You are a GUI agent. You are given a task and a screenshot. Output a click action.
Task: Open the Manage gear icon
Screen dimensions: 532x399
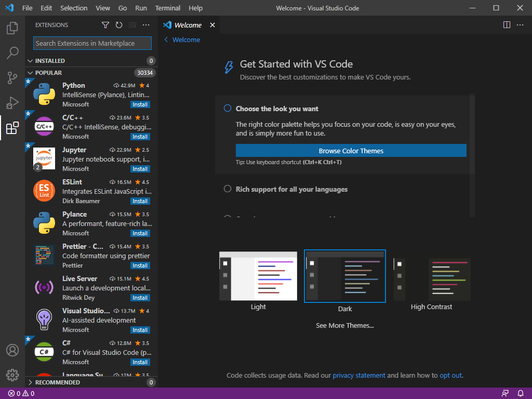pos(12,375)
